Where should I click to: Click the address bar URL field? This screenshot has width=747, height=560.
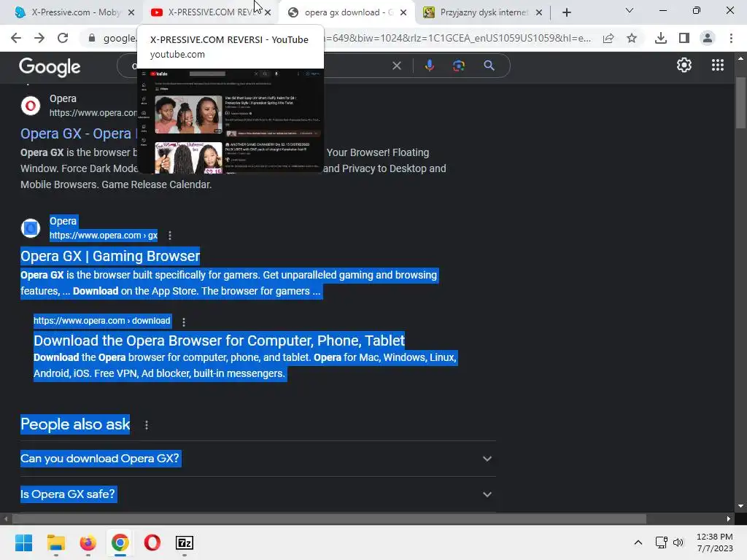(x=348, y=38)
